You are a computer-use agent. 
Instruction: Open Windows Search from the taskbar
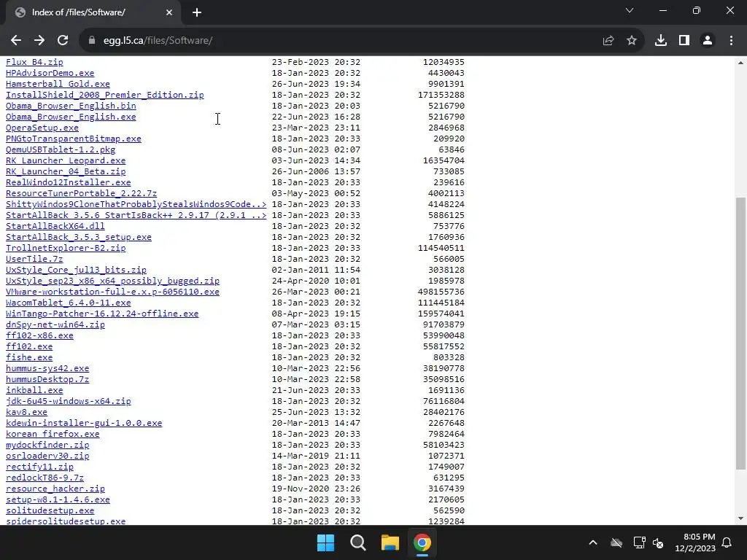(x=357, y=542)
